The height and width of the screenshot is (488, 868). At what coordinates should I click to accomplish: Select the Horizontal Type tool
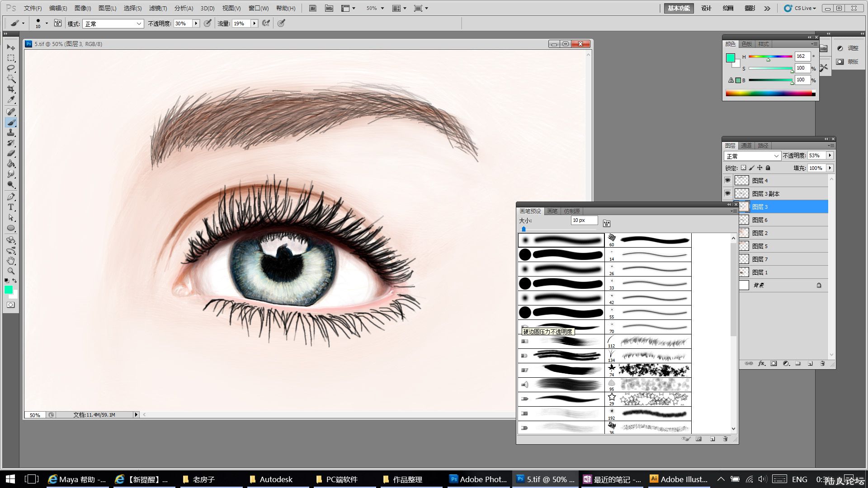[x=11, y=207]
